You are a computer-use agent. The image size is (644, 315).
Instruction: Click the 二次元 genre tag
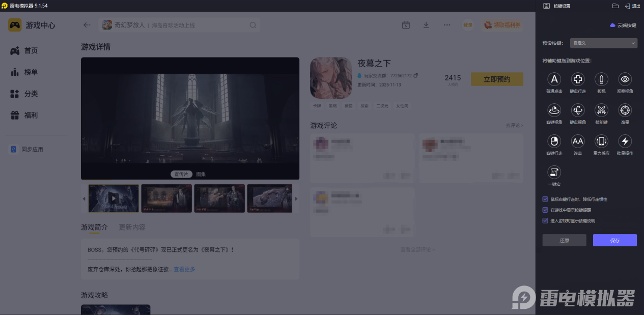point(382,106)
